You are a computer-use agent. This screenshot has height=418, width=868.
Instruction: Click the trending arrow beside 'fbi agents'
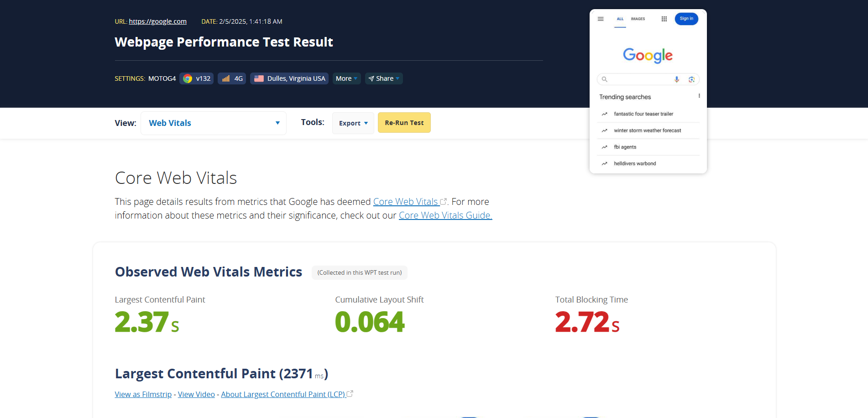pyautogui.click(x=605, y=147)
